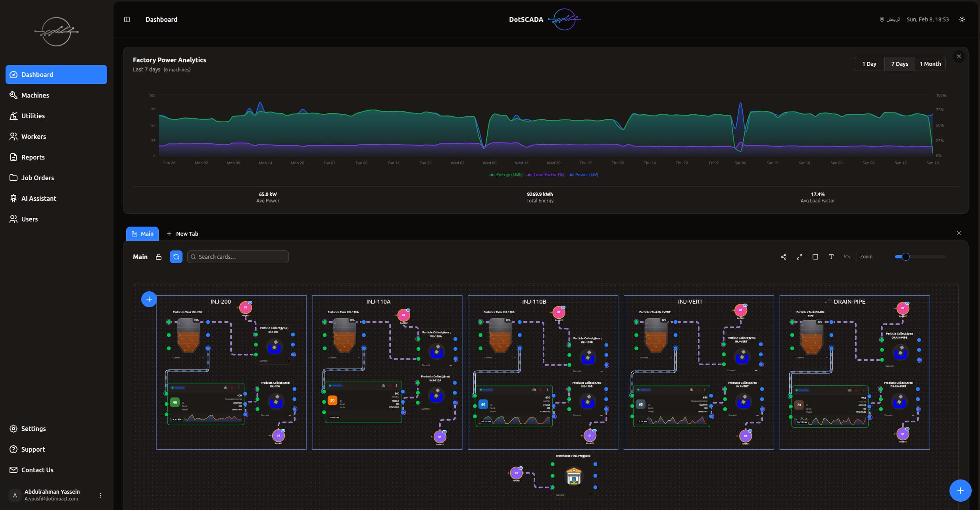Click the share icon in the canvas toolbar
This screenshot has width=980, height=510.
click(x=783, y=257)
